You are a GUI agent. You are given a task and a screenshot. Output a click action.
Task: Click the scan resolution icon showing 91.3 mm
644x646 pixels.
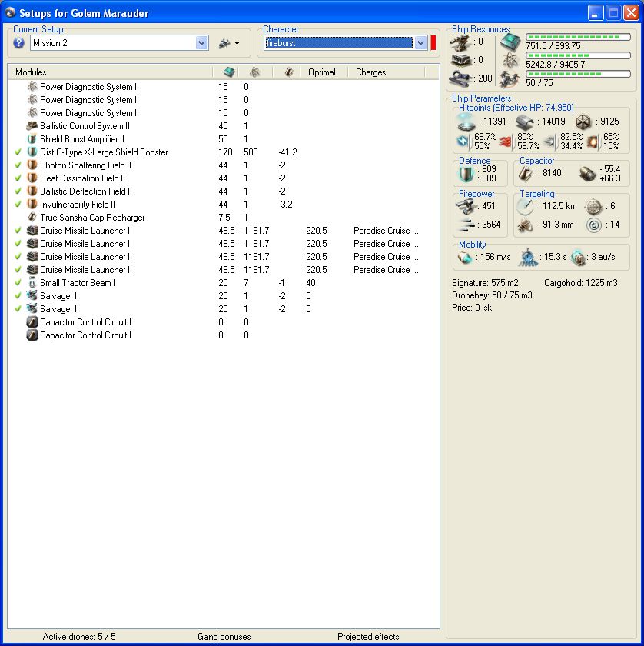coord(526,225)
